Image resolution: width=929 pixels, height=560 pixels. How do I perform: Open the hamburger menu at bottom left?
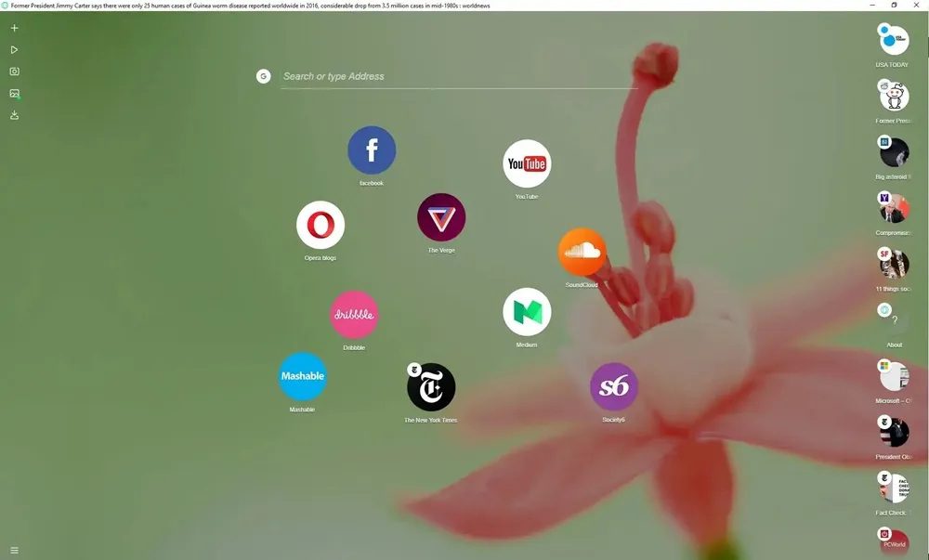coord(14,551)
